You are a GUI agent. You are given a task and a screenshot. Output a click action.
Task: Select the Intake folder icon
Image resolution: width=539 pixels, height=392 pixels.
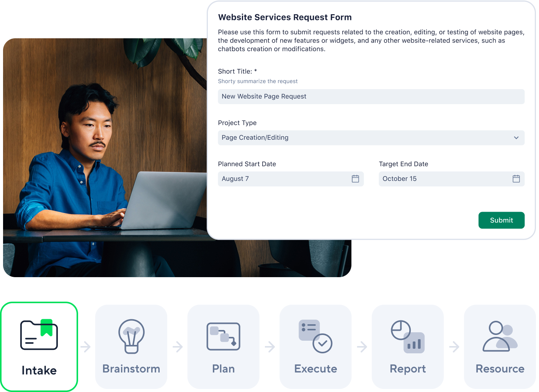tap(39, 335)
